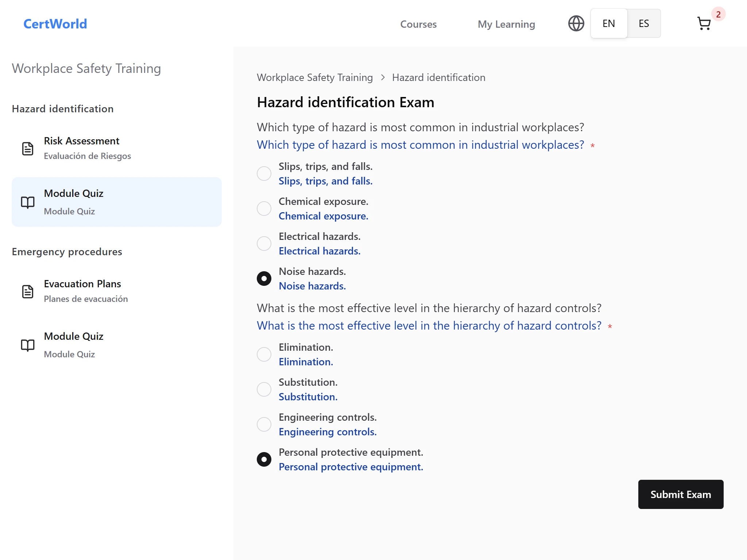Open the Courses menu item
Screen dimensions: 747x560
tap(418, 24)
